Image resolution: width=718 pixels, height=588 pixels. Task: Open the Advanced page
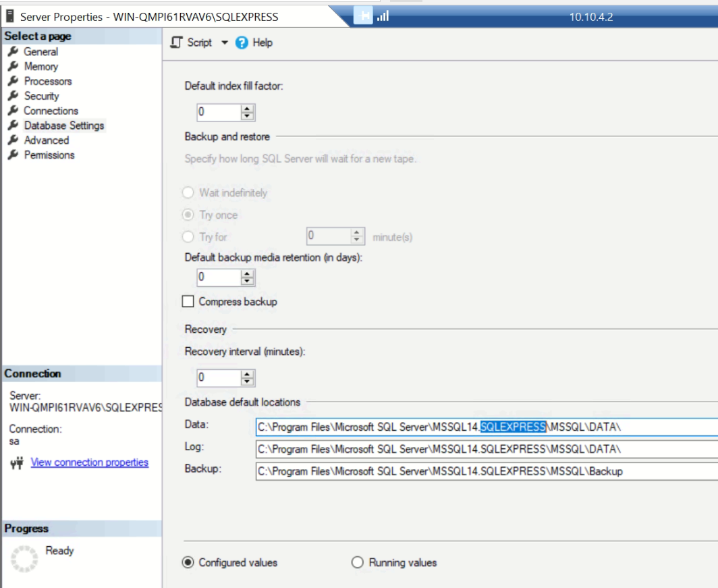(x=47, y=140)
